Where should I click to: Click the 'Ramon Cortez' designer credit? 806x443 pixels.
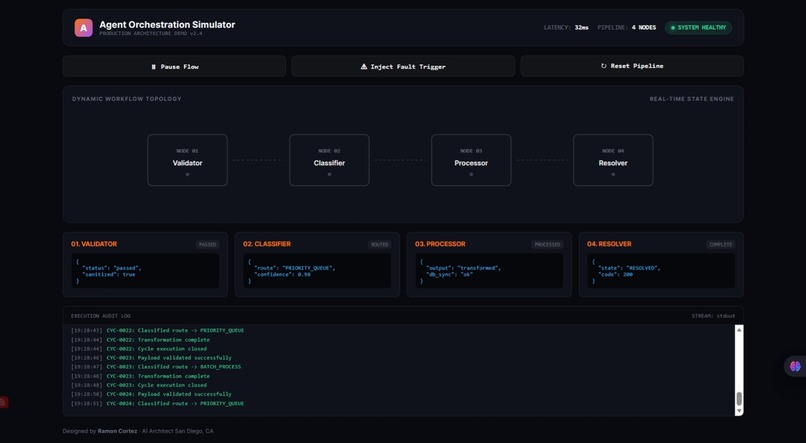[x=117, y=431]
